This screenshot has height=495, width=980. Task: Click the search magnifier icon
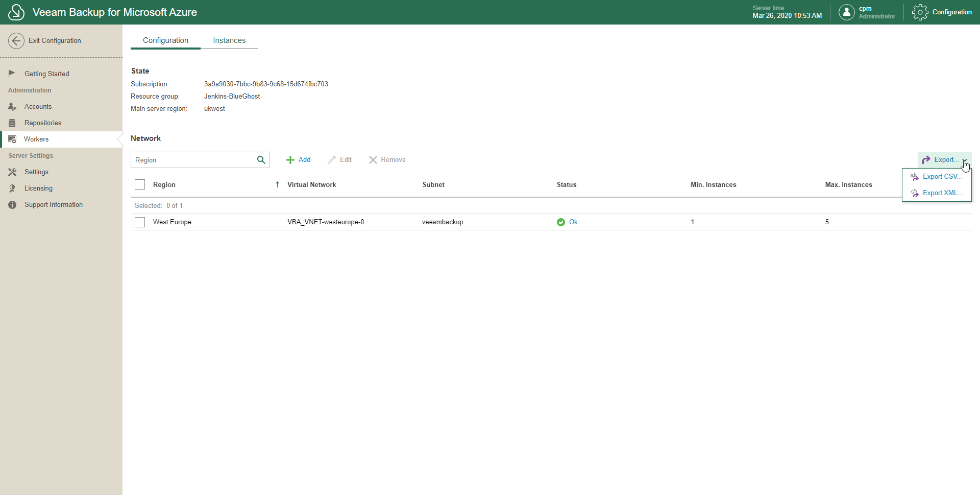(261, 160)
